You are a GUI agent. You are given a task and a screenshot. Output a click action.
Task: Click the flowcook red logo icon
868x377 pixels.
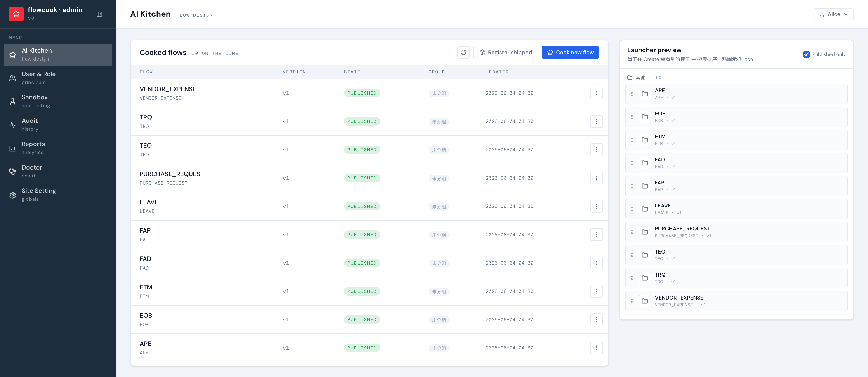[16, 14]
